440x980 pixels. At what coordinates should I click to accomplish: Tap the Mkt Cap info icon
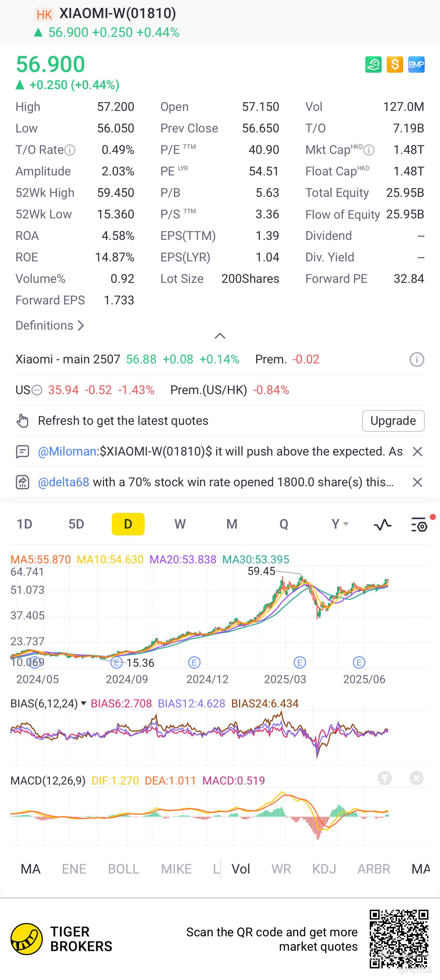tap(369, 150)
